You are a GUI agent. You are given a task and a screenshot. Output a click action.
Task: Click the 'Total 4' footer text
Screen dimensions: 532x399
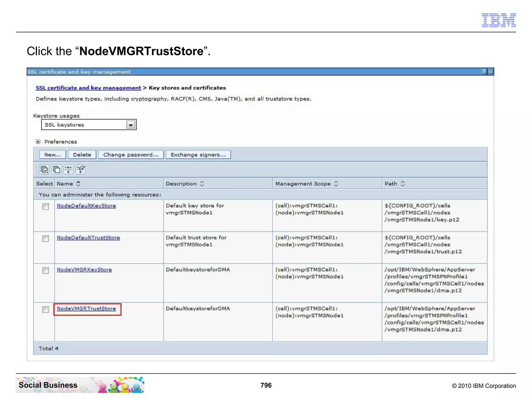(x=49, y=349)
